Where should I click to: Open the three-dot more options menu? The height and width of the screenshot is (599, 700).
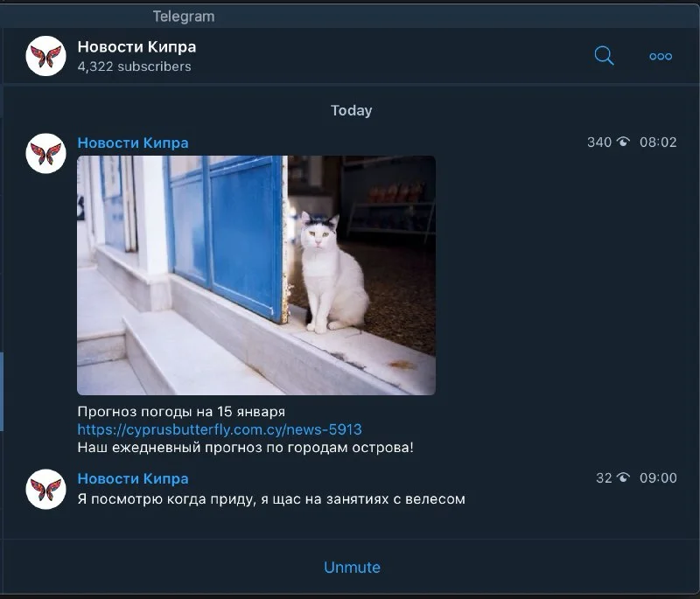point(660,56)
